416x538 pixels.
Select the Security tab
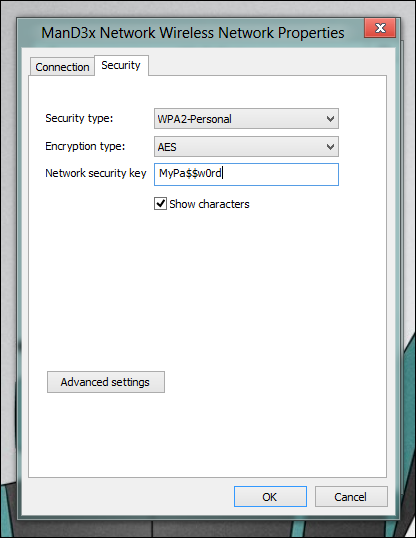121,65
